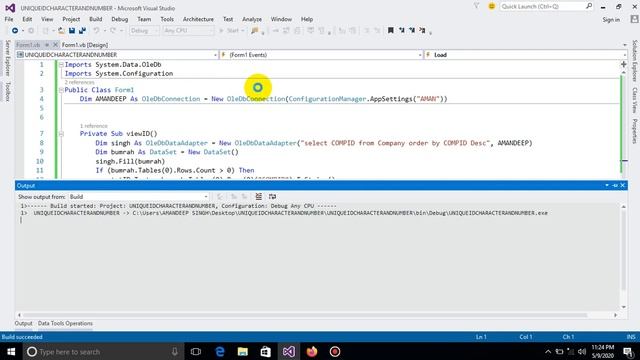Screen dimensions: 640x360
Task: Open the Solution Configurations Debug dropdown
Action: tap(144, 31)
